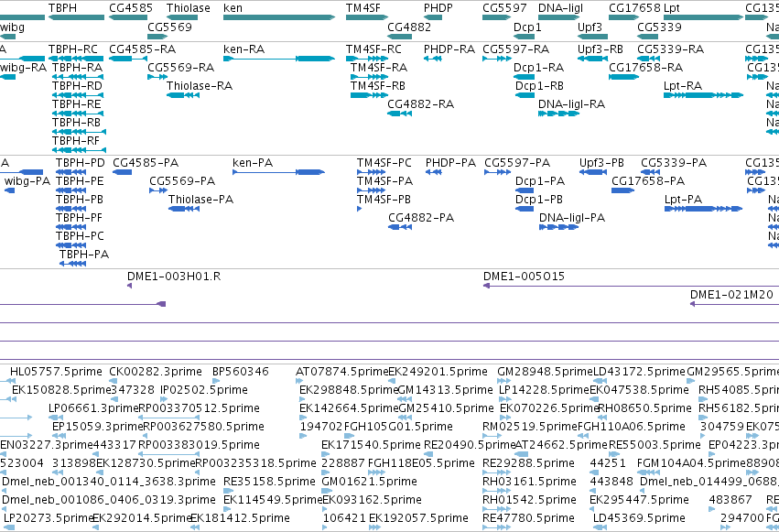
Task: Select the TBPH-RB transcript label
Action: click(x=77, y=123)
